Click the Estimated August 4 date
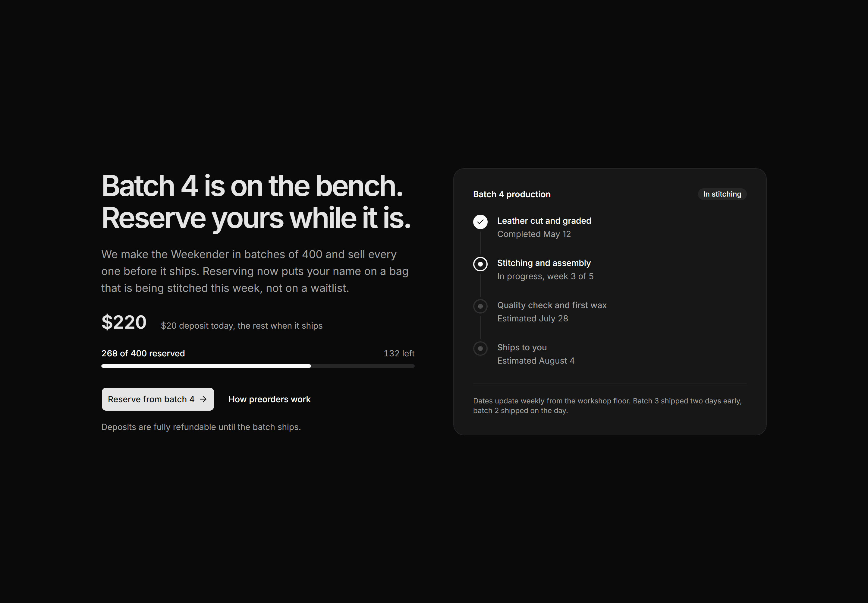 [x=536, y=361]
